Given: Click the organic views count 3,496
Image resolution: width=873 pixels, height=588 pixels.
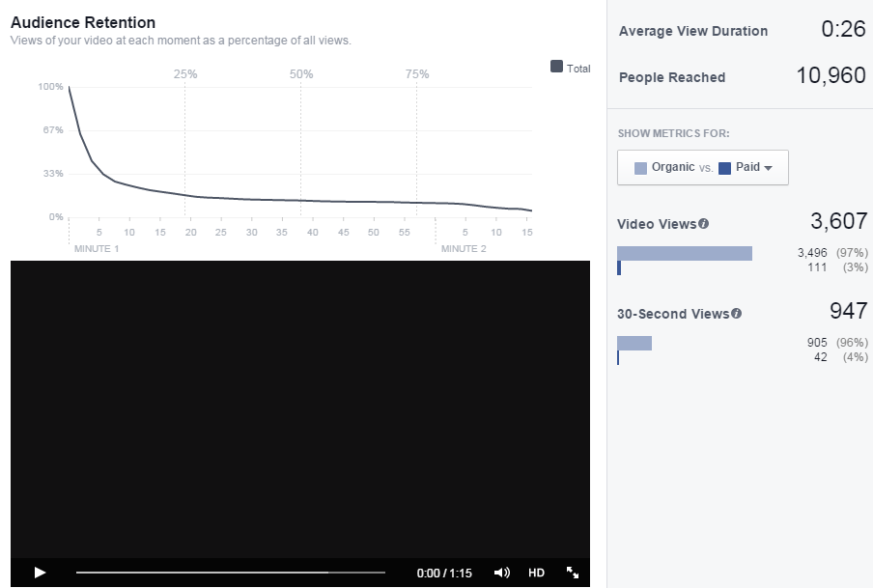Looking at the screenshot, I should (812, 253).
